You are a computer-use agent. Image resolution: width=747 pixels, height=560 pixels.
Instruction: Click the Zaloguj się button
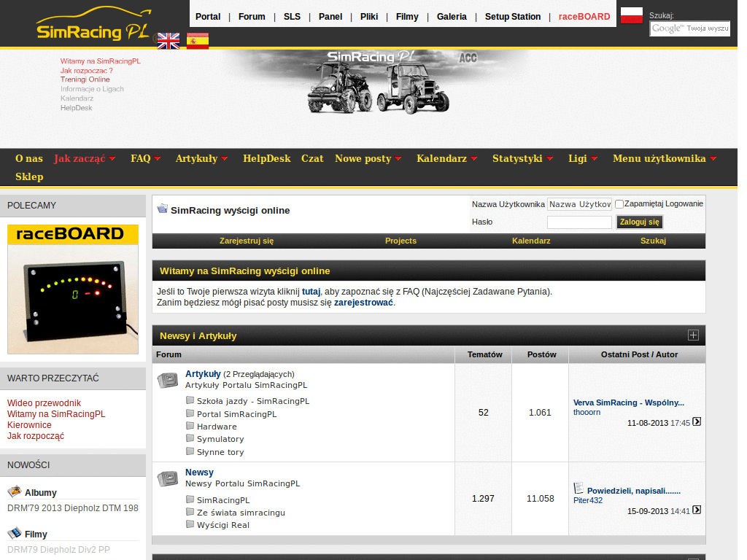pyautogui.click(x=639, y=222)
